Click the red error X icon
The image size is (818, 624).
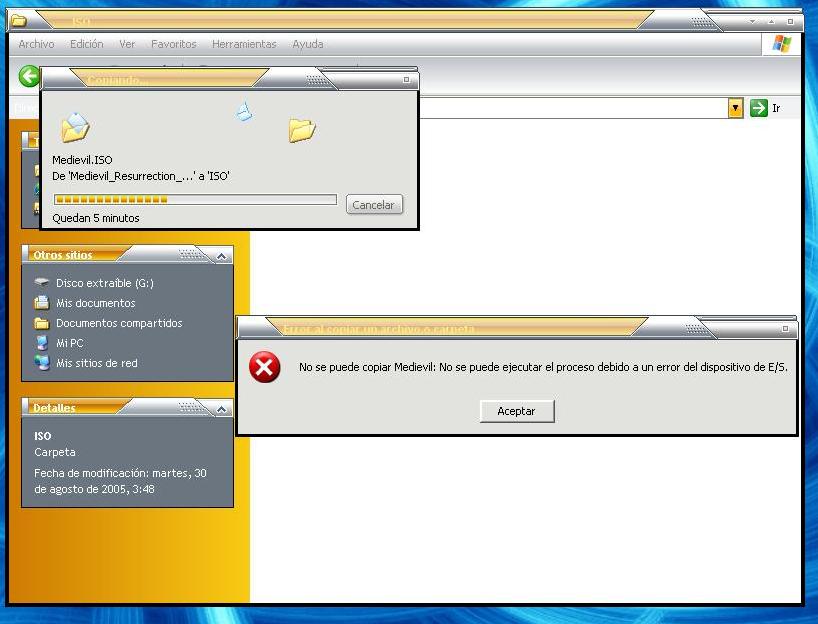point(264,367)
